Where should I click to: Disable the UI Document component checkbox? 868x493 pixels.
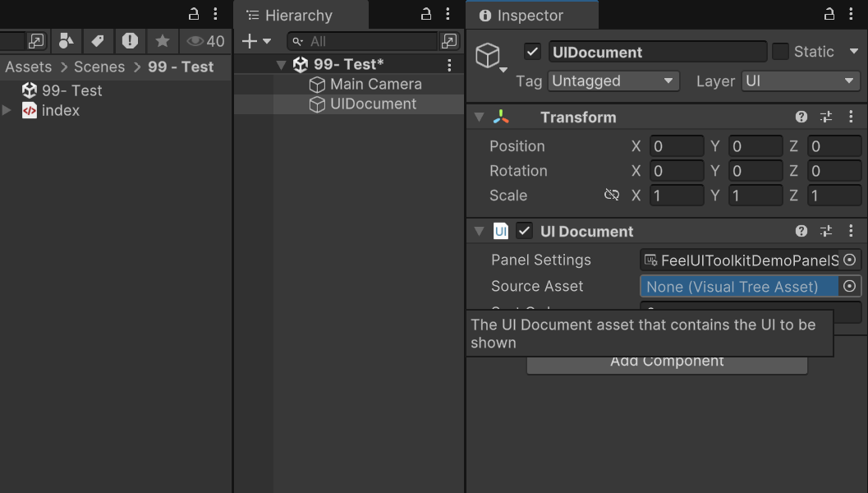click(524, 231)
